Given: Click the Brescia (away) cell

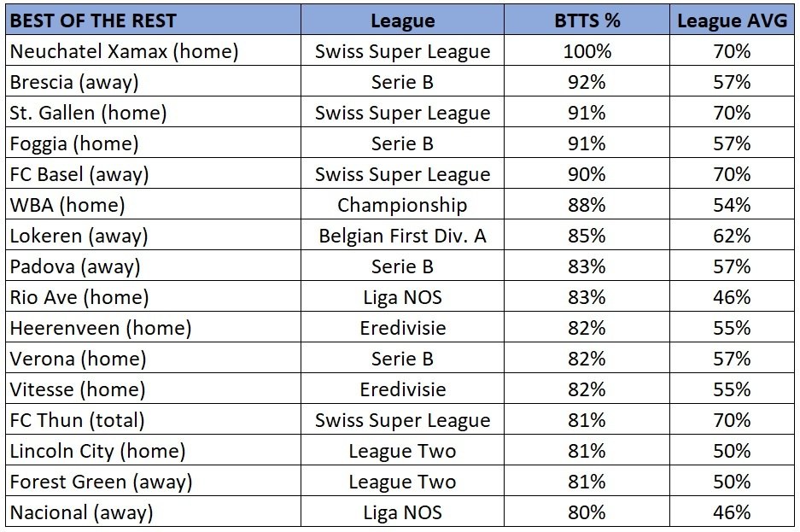Looking at the screenshot, I should click(153, 81).
